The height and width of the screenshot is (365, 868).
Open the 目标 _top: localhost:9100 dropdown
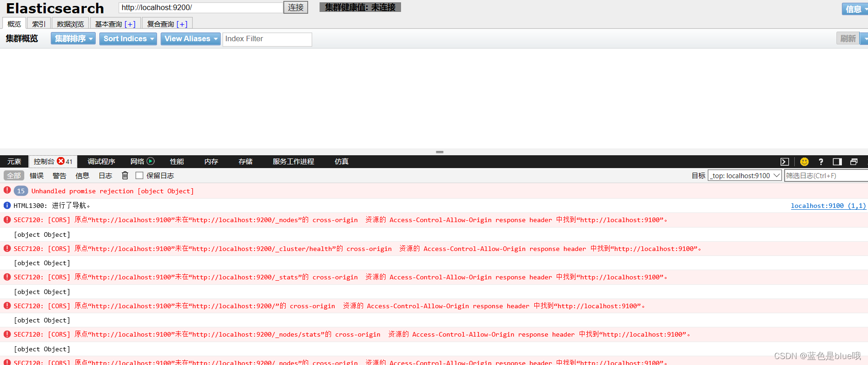pos(745,175)
